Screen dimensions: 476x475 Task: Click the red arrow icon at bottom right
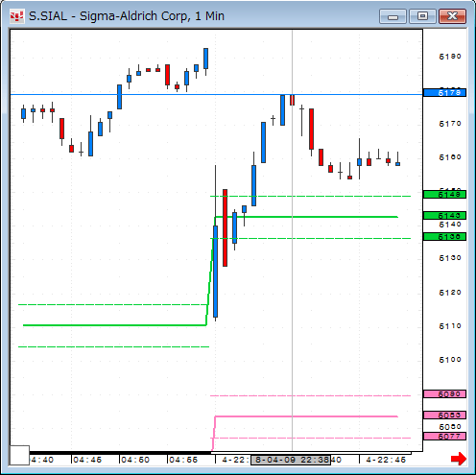tap(459, 459)
